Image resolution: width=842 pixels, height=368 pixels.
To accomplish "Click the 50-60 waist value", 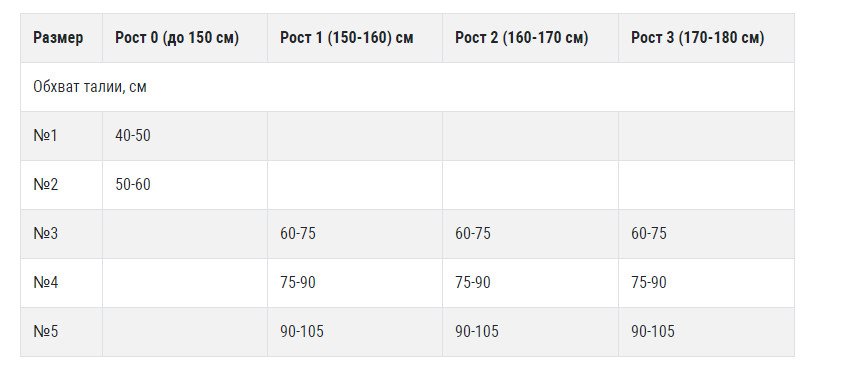I will click(133, 185).
